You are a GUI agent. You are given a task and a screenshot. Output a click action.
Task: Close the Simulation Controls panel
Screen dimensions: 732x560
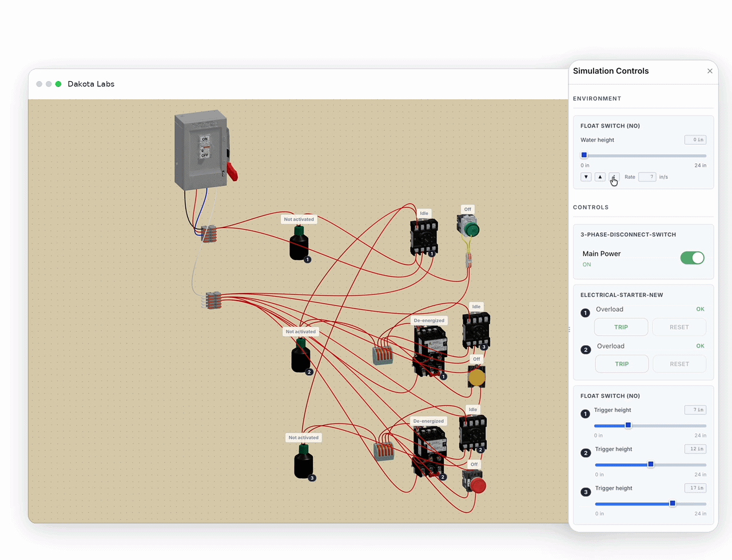[x=710, y=71]
